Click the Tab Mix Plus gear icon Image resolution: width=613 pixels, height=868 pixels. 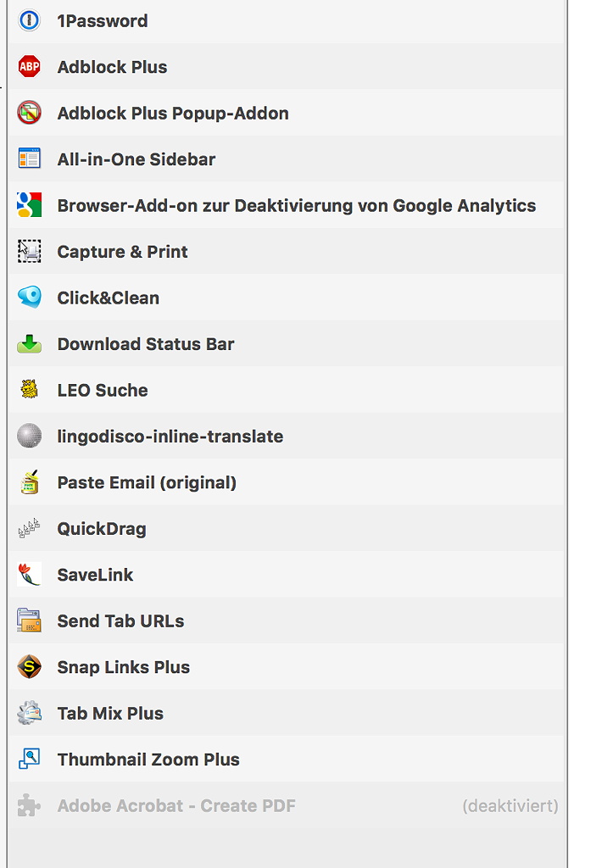coord(29,713)
